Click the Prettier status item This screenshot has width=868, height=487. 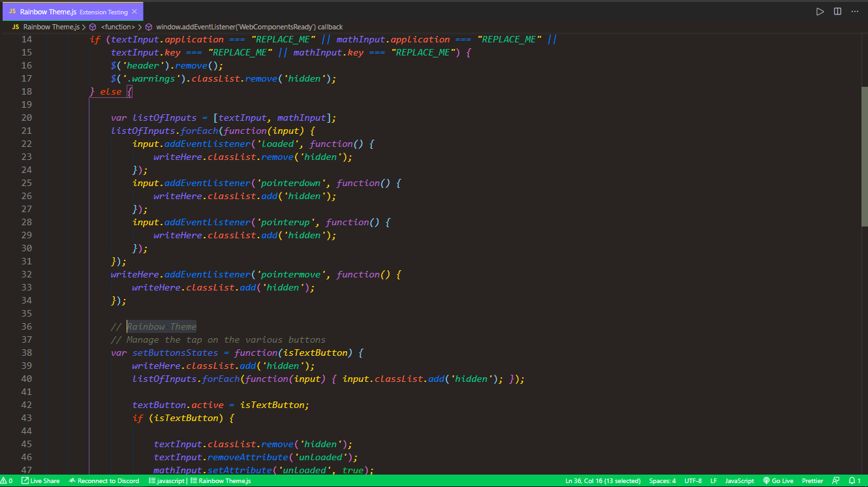(x=813, y=481)
